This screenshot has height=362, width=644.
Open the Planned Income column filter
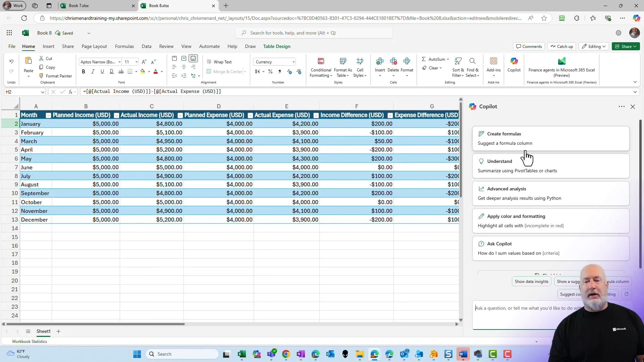click(x=116, y=115)
